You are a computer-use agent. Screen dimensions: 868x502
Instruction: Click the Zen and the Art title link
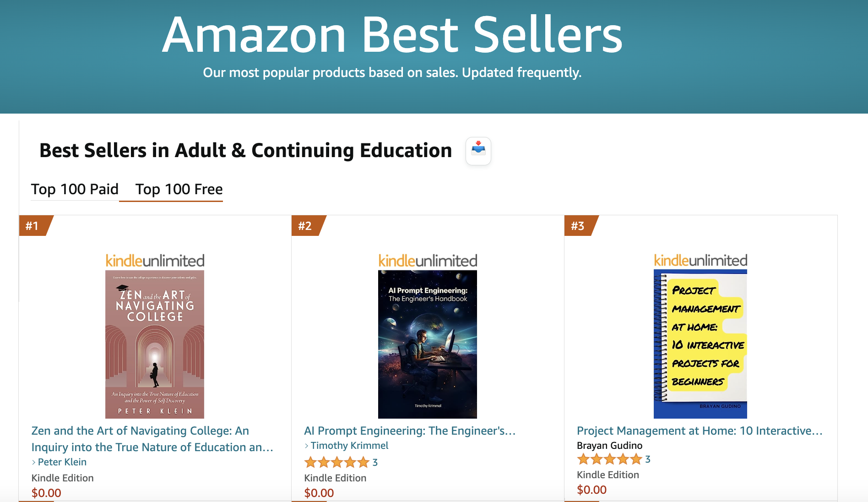click(152, 439)
